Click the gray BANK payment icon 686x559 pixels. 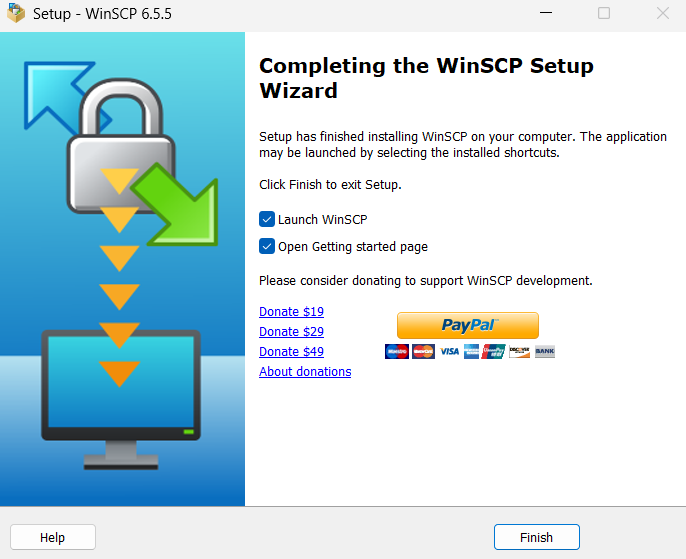[x=545, y=351]
